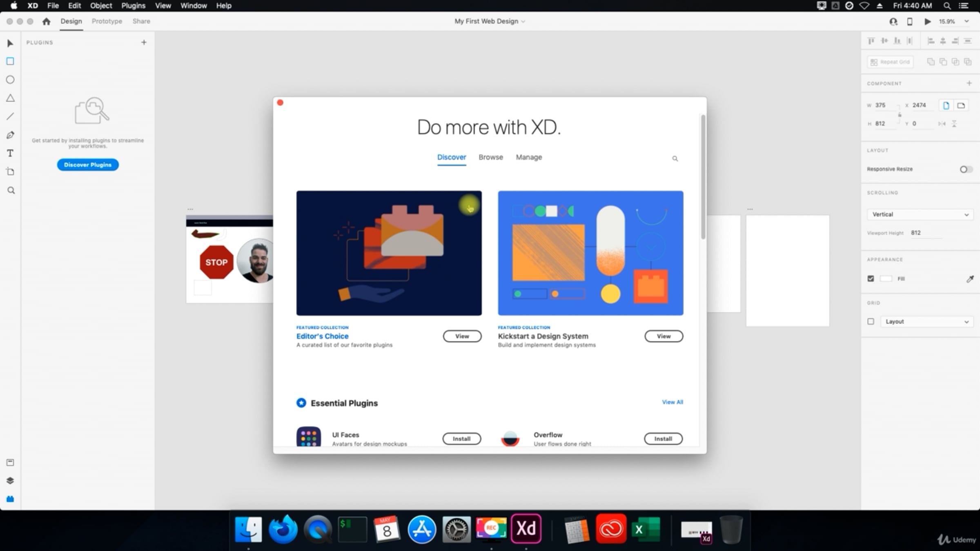The height and width of the screenshot is (551, 980).
Task: Select the Discover tab
Action: point(452,157)
